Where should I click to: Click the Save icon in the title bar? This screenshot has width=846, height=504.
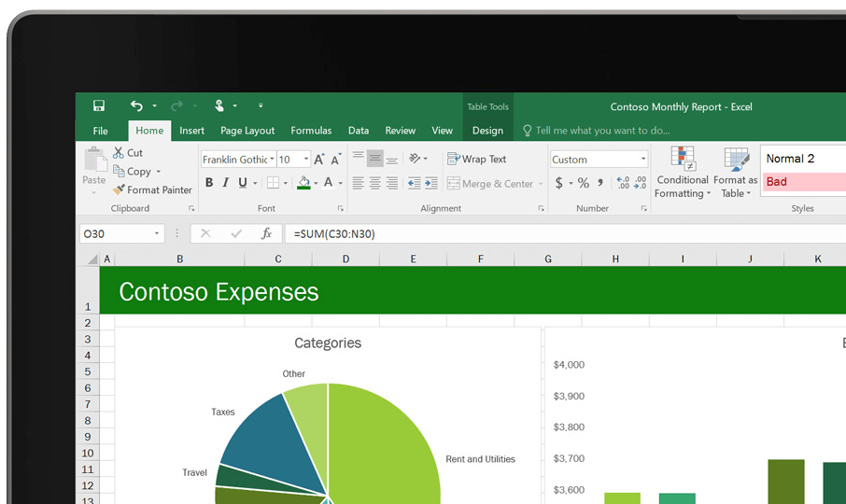click(x=99, y=105)
